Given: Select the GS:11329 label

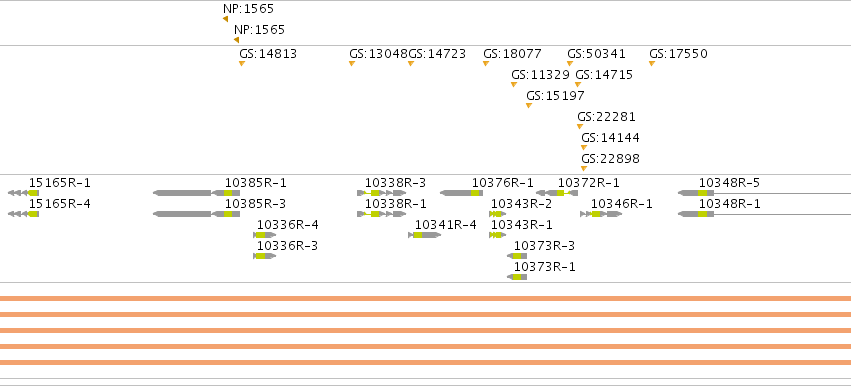Looking at the screenshot, I should 540,74.
